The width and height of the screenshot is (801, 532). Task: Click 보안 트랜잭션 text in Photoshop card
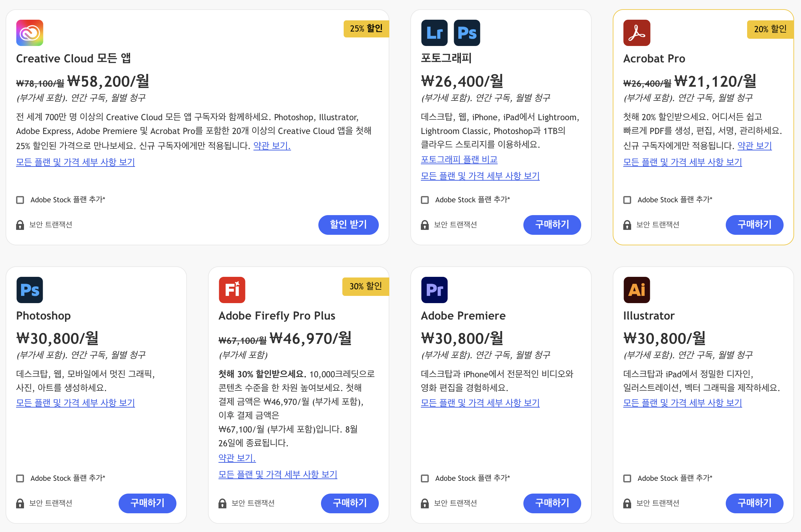tap(51, 503)
